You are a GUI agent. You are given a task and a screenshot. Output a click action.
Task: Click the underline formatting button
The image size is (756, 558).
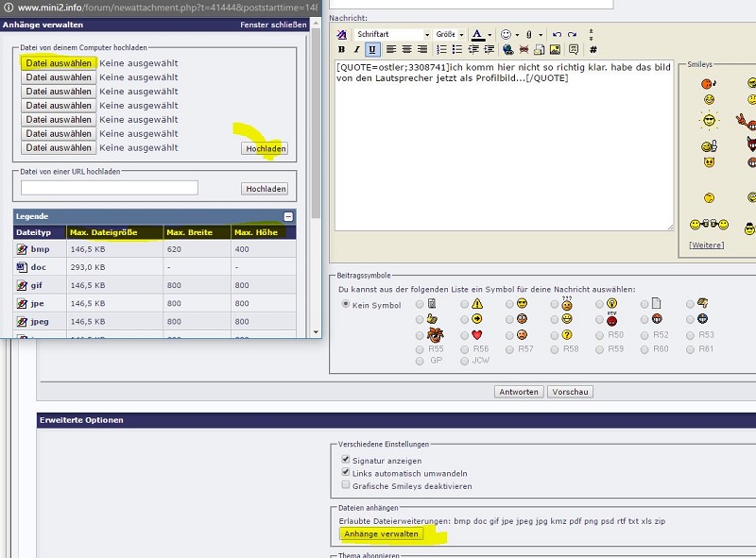coord(372,49)
